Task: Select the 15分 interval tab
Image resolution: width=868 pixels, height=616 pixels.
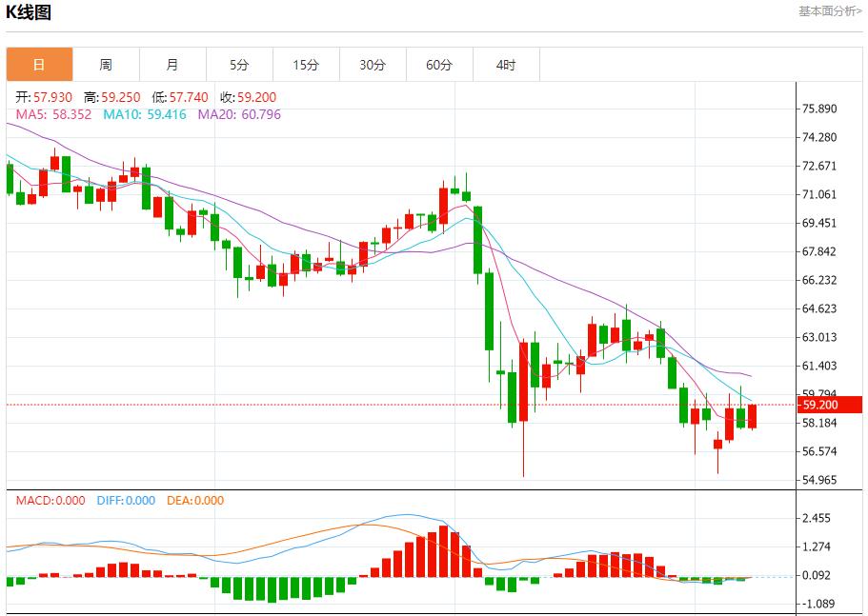Action: point(306,65)
